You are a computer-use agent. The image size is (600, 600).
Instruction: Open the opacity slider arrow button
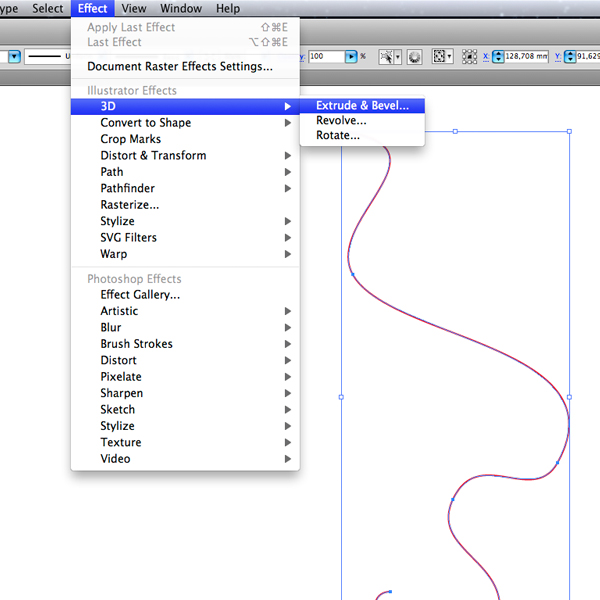click(351, 57)
